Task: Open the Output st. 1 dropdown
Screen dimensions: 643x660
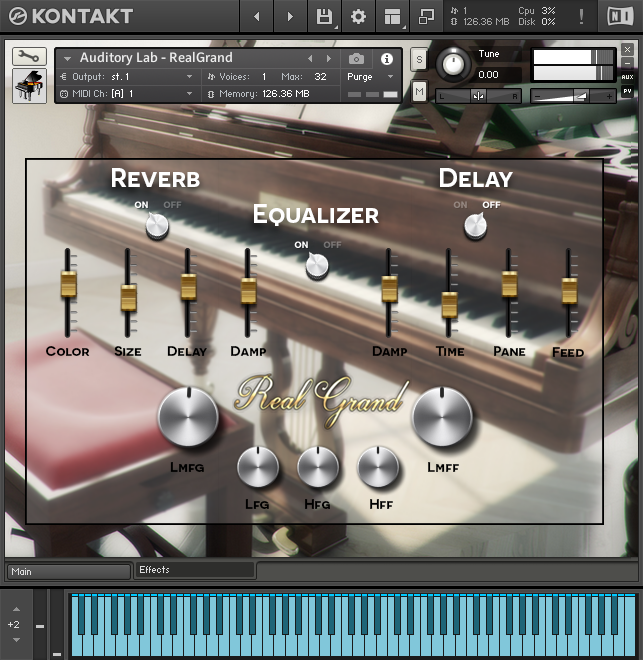Action: (x=128, y=77)
